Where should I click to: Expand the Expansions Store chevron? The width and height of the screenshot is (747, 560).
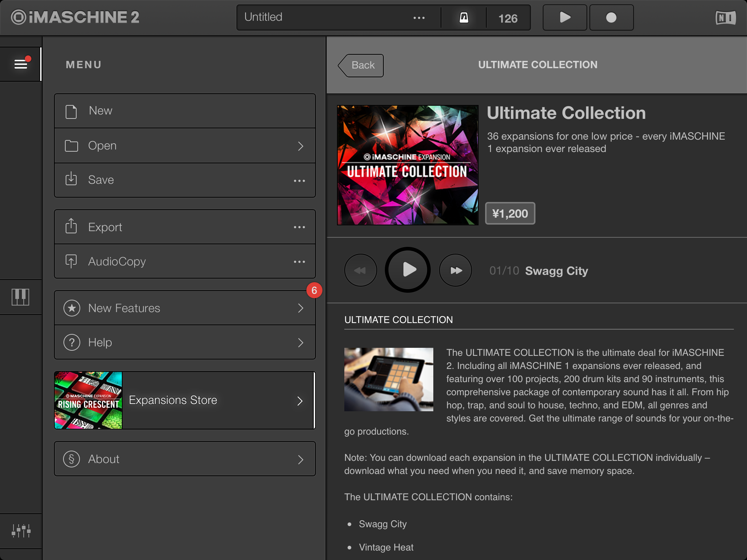300,401
